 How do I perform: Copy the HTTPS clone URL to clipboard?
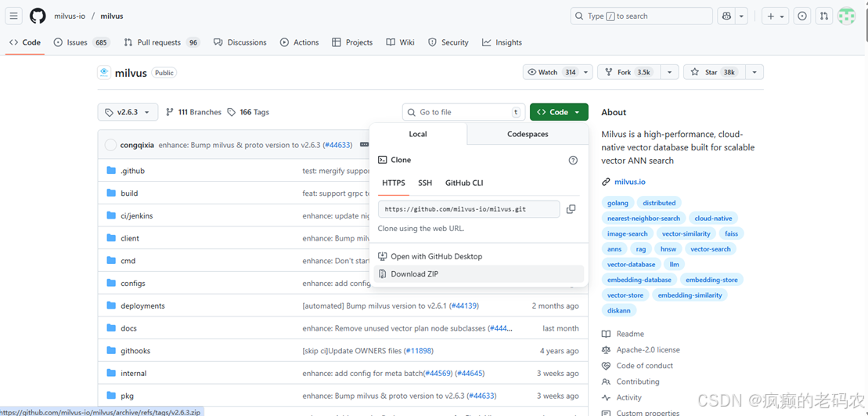pyautogui.click(x=571, y=209)
